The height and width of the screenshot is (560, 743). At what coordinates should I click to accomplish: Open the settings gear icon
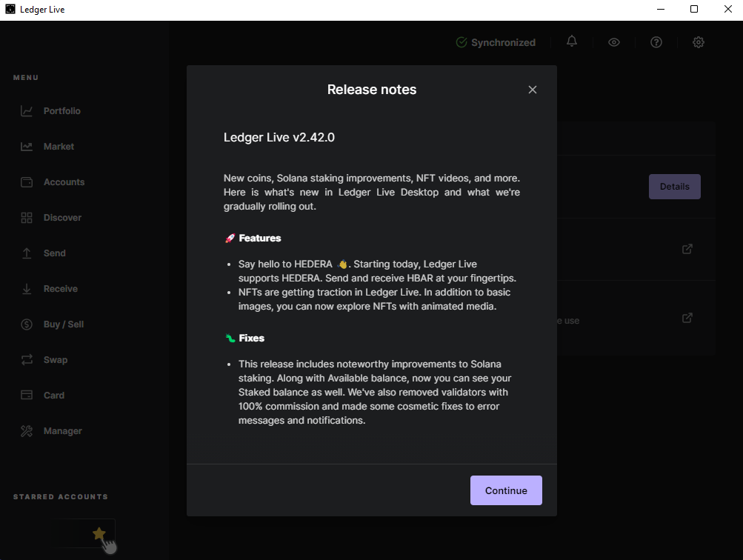[698, 42]
